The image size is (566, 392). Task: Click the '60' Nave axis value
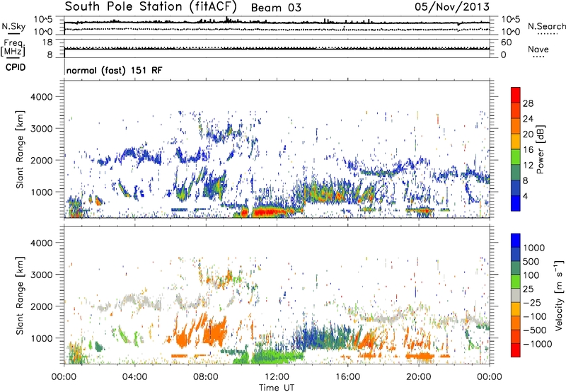pos(506,42)
